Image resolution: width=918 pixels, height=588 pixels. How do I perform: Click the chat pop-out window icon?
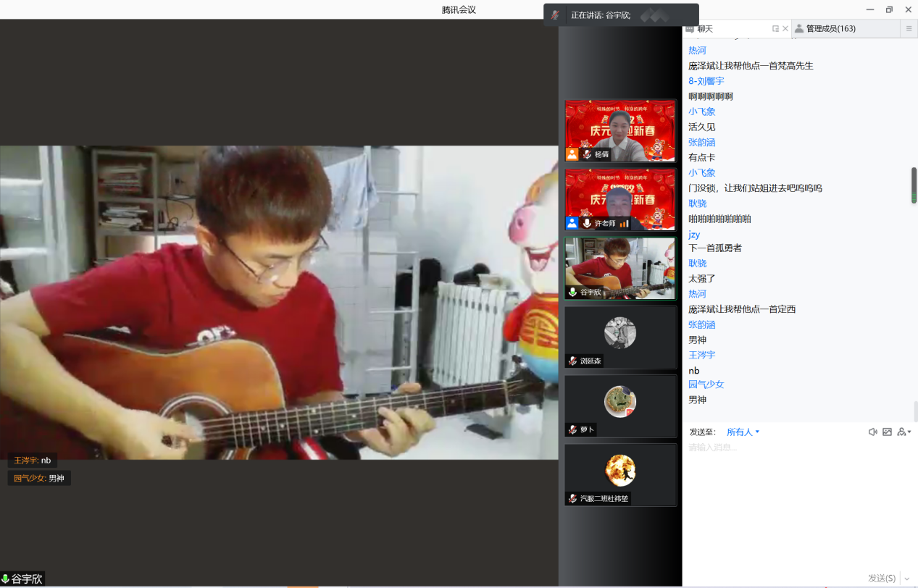tap(775, 29)
